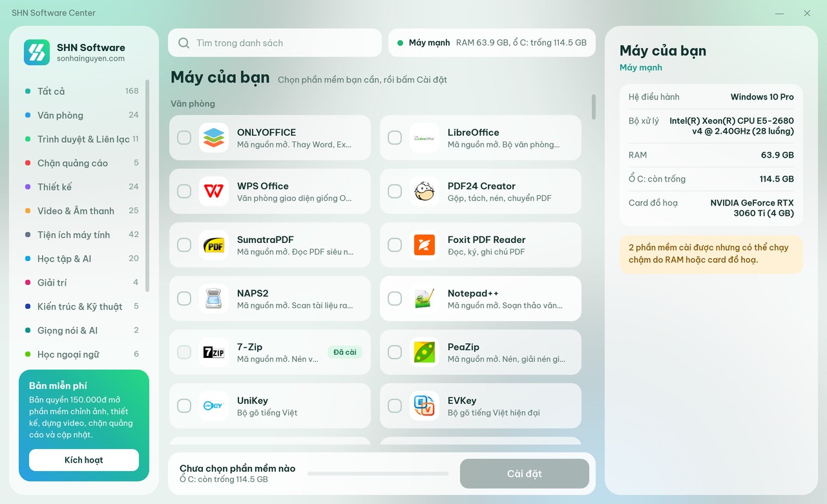The image size is (827, 504).
Task: Click the Notepad++ icon
Action: pos(424,299)
